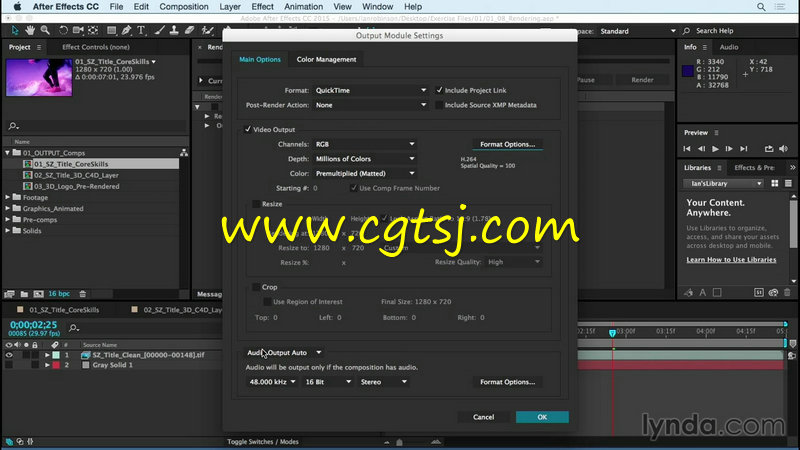Click Creative Cloud sync status icon
This screenshot has height=450, width=800.
(773, 292)
